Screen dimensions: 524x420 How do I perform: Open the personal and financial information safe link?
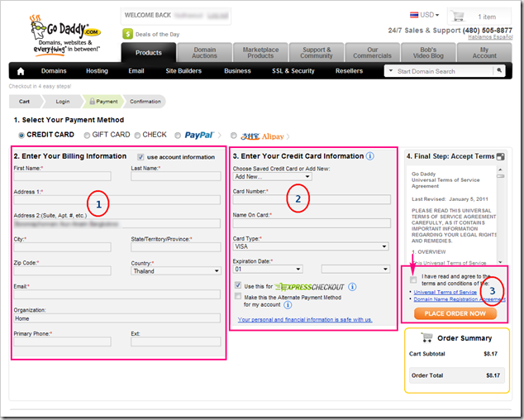(x=305, y=320)
